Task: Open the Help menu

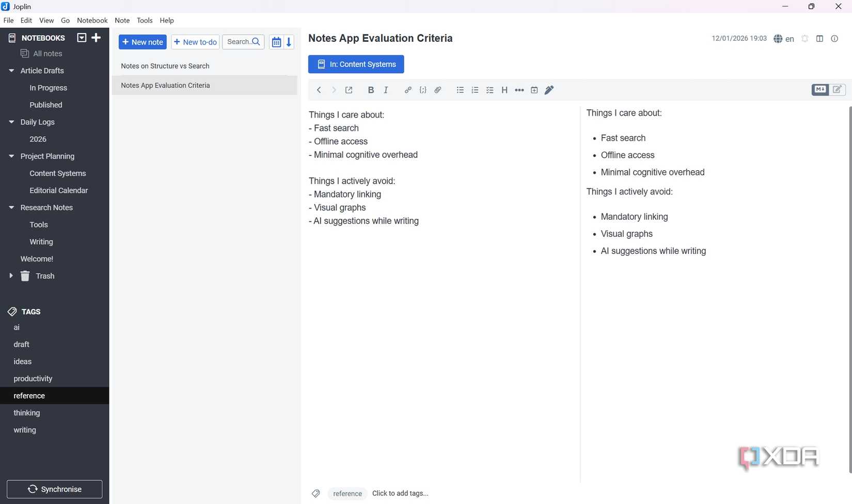Action: tap(167, 21)
